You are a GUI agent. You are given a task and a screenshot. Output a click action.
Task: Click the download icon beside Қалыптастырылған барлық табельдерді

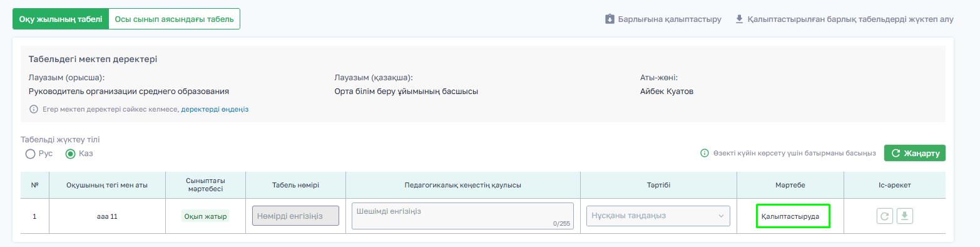click(x=739, y=19)
